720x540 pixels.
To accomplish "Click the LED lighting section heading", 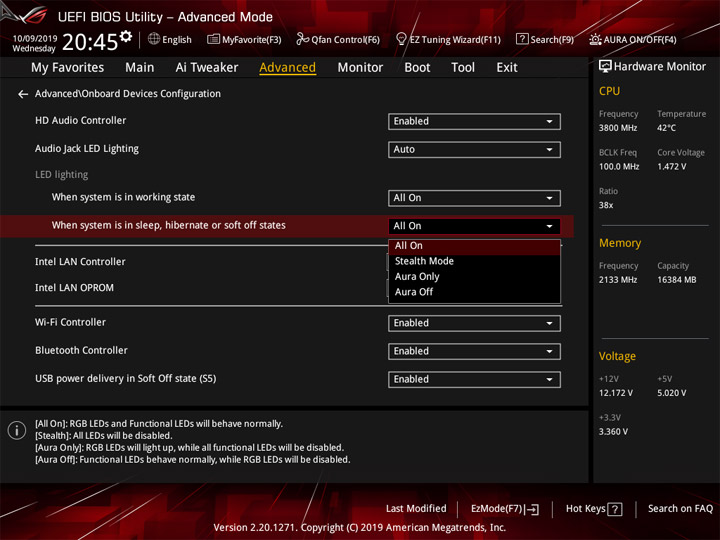I will [x=62, y=174].
